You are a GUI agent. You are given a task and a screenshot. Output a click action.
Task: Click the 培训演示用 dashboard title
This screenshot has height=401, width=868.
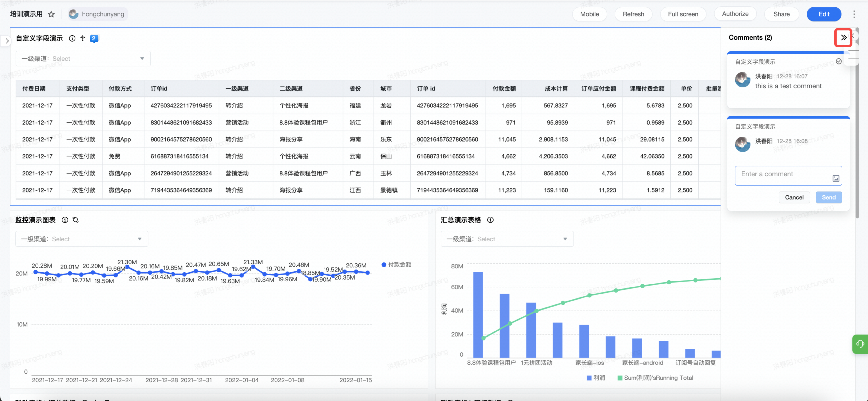(x=26, y=14)
